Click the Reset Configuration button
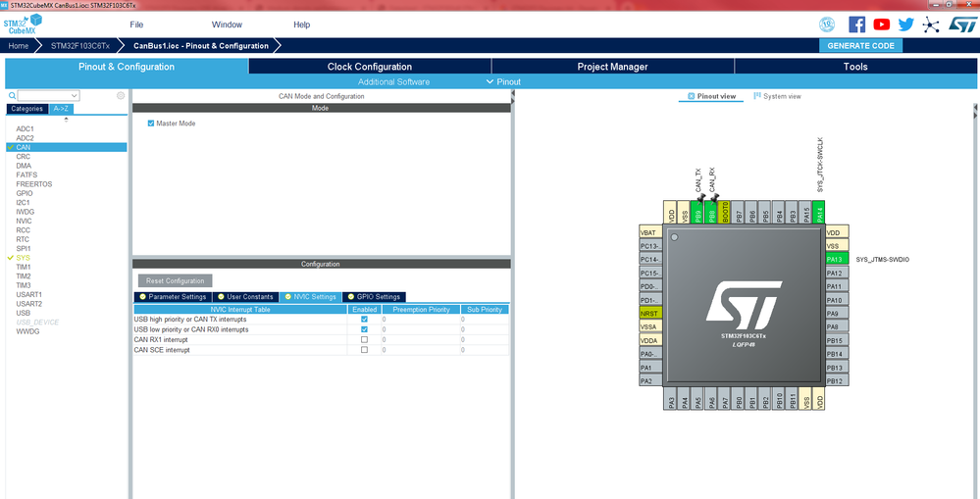 click(175, 281)
